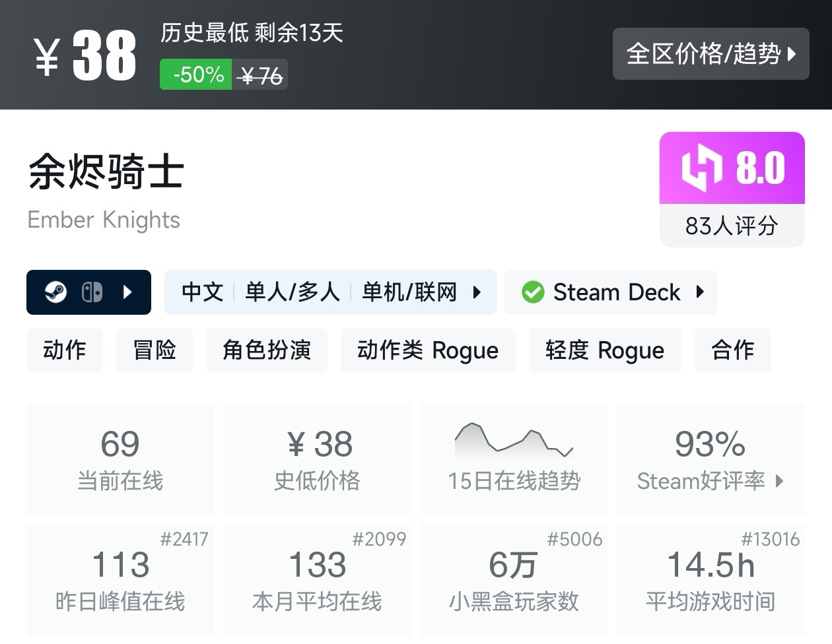
Task: Select the 冒险 genre tag
Action: coord(155,350)
